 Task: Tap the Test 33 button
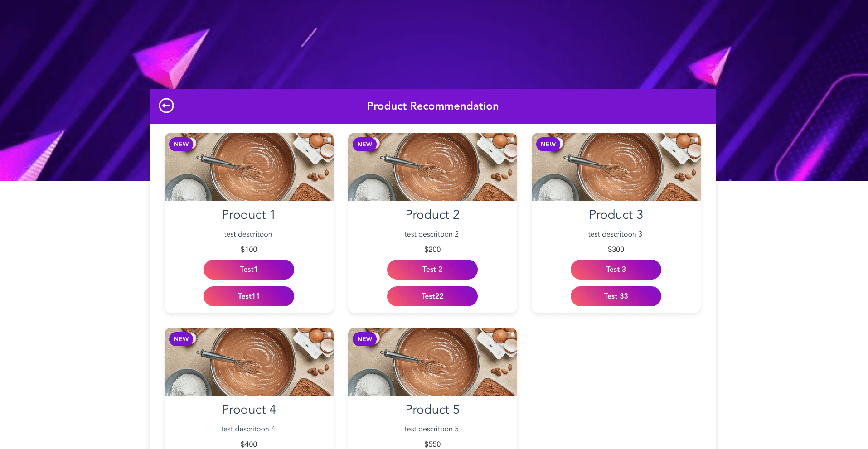pyautogui.click(x=616, y=296)
